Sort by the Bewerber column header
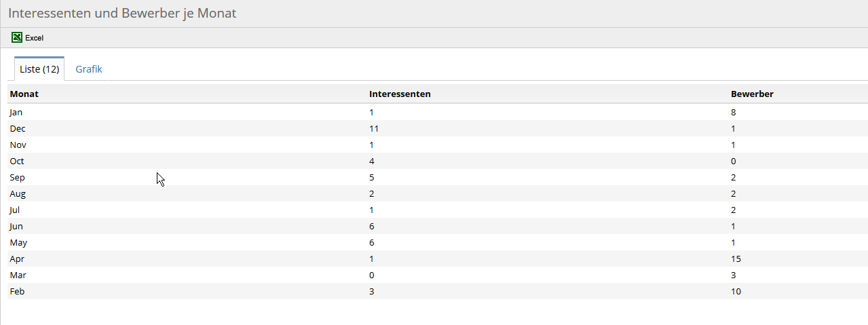This screenshot has height=325, width=868. 752,94
